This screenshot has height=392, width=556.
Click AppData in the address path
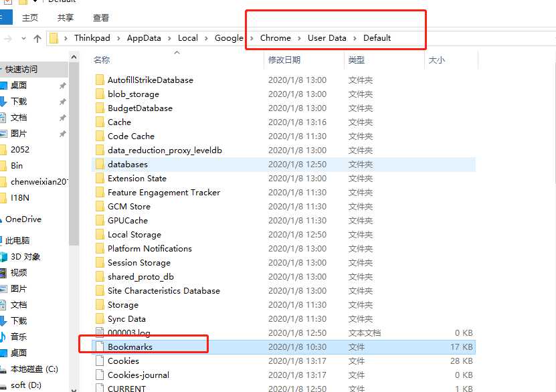point(144,38)
